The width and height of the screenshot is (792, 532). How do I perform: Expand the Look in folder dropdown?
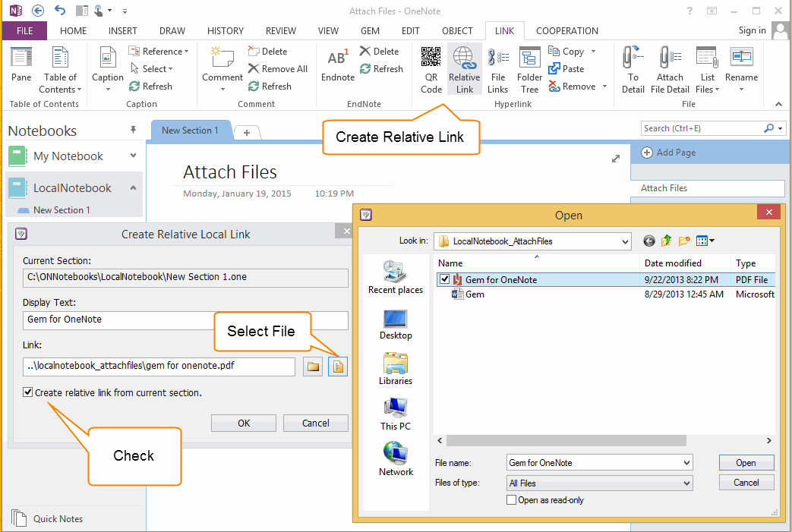click(625, 242)
